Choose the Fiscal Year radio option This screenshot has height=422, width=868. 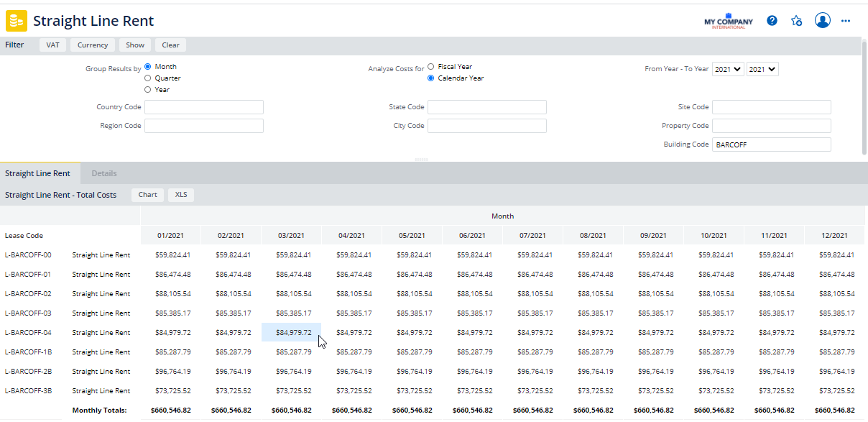coord(431,66)
